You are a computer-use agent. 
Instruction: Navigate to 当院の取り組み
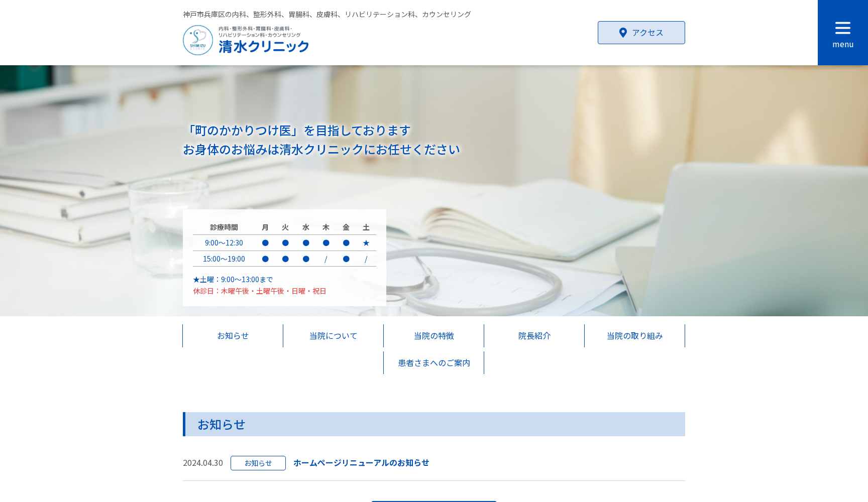pyautogui.click(x=634, y=336)
